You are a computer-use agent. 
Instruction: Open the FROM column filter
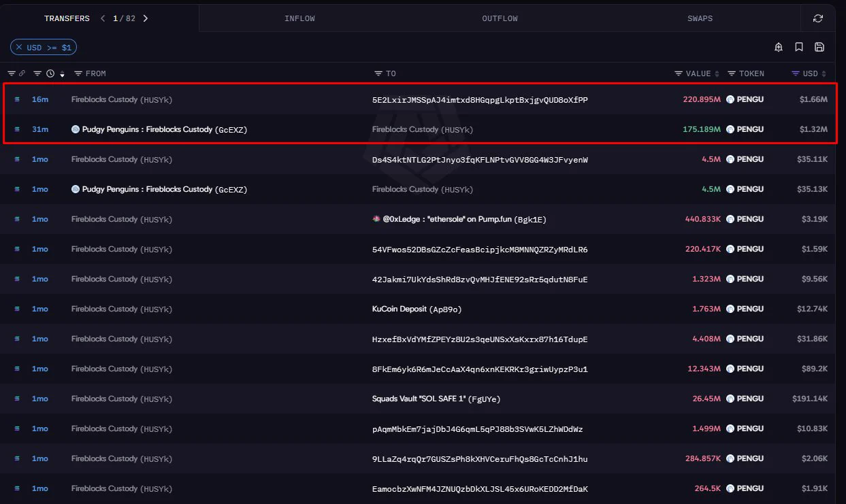tap(78, 73)
